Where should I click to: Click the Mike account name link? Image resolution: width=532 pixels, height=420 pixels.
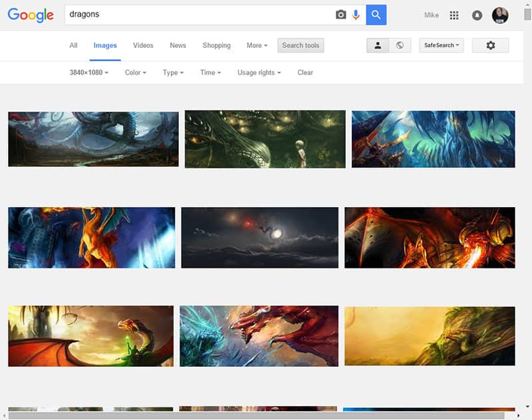point(431,15)
